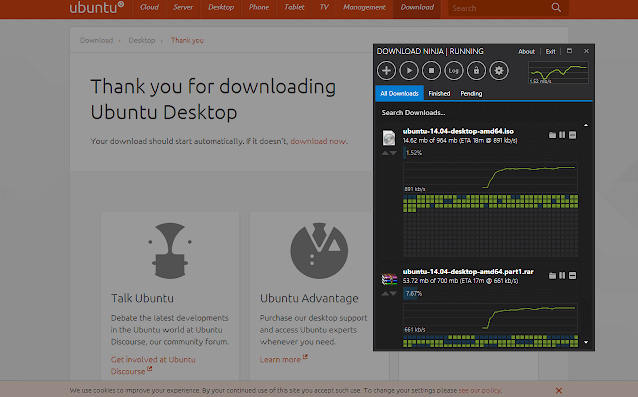638x397 pixels.
Task: Open the Management menu on Ubuntu site
Action: 364,7
